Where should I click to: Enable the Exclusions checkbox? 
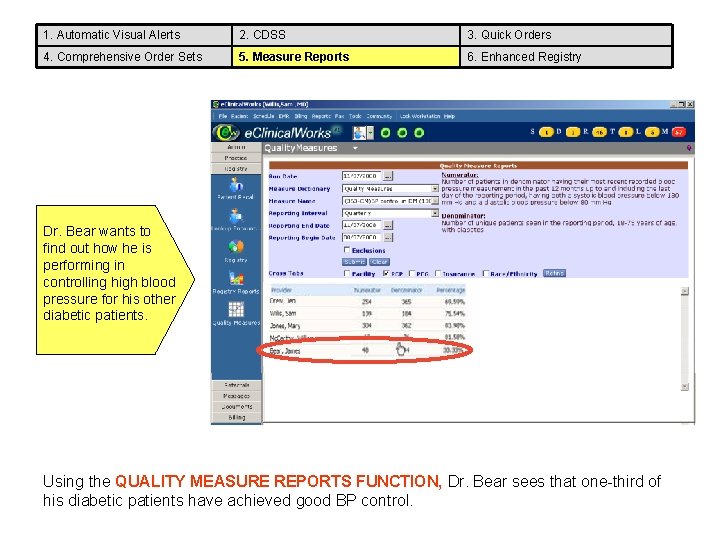(347, 250)
